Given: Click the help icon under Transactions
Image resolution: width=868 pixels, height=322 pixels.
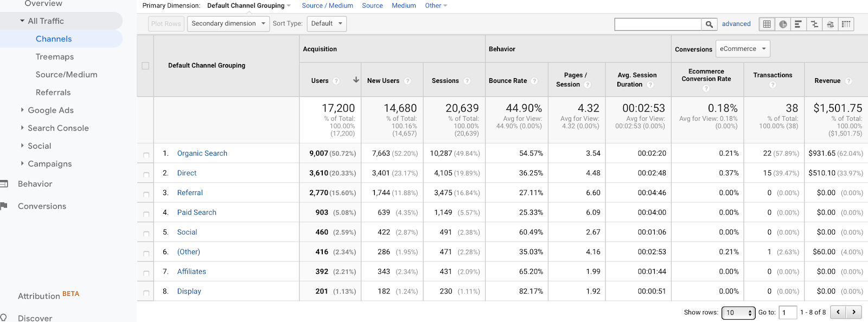Looking at the screenshot, I should [x=773, y=85].
